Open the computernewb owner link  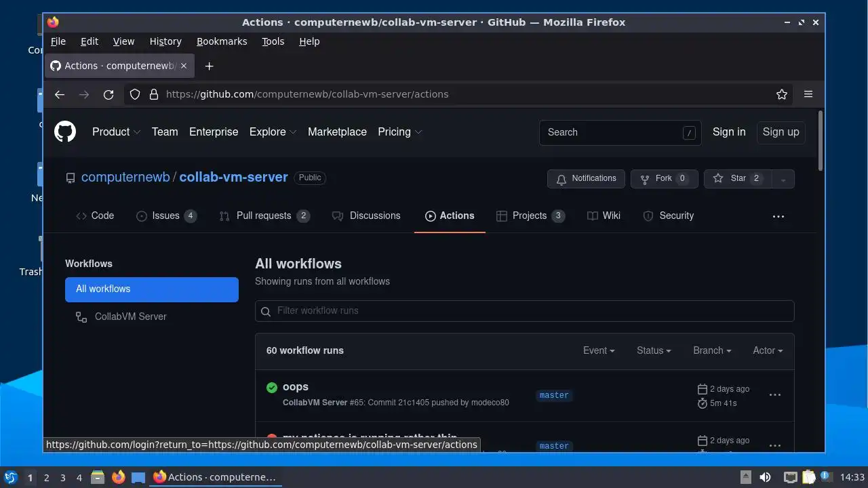125,177
